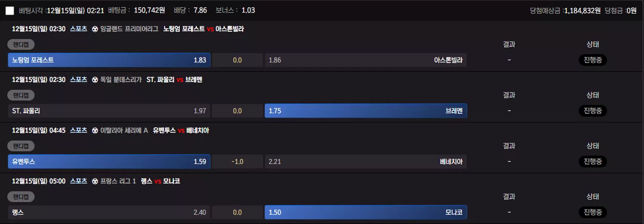Viewport: 644px width, 224px height.
Task: Click the 핸디캡 tag for the 노팅엄 match
Action: click(x=21, y=44)
